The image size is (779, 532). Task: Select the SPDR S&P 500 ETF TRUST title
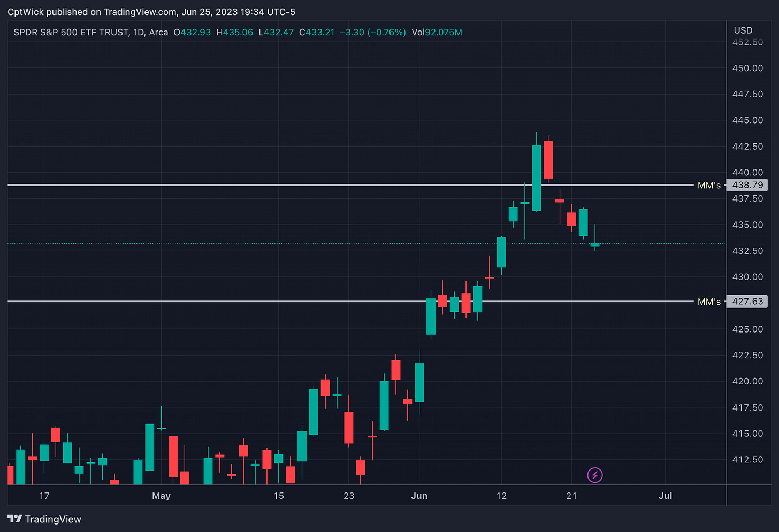[x=71, y=32]
